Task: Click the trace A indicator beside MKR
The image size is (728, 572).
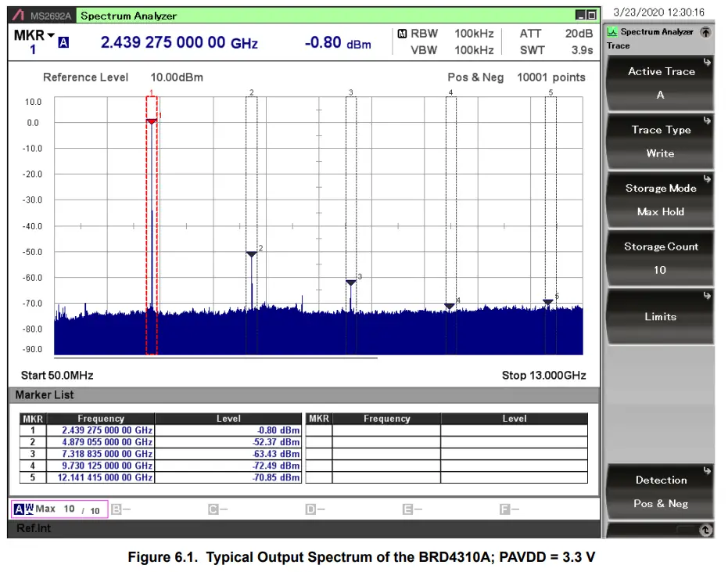Action: (63, 44)
